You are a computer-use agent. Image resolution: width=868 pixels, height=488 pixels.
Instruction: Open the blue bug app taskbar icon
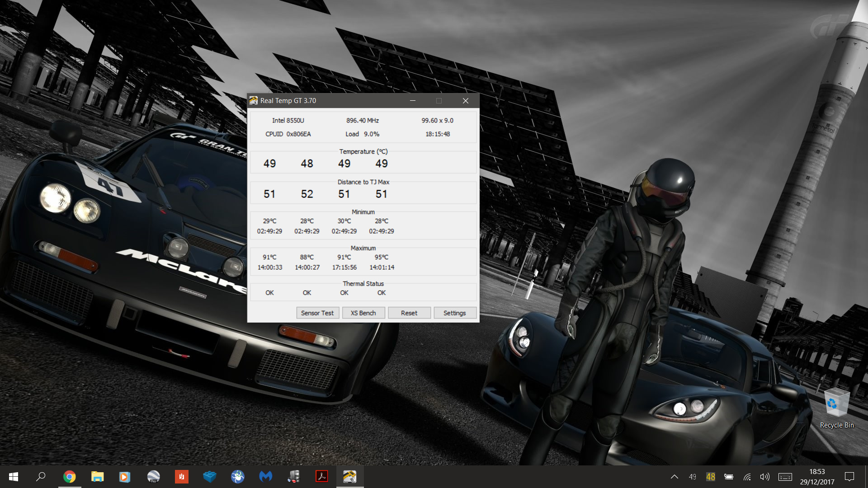tap(237, 477)
